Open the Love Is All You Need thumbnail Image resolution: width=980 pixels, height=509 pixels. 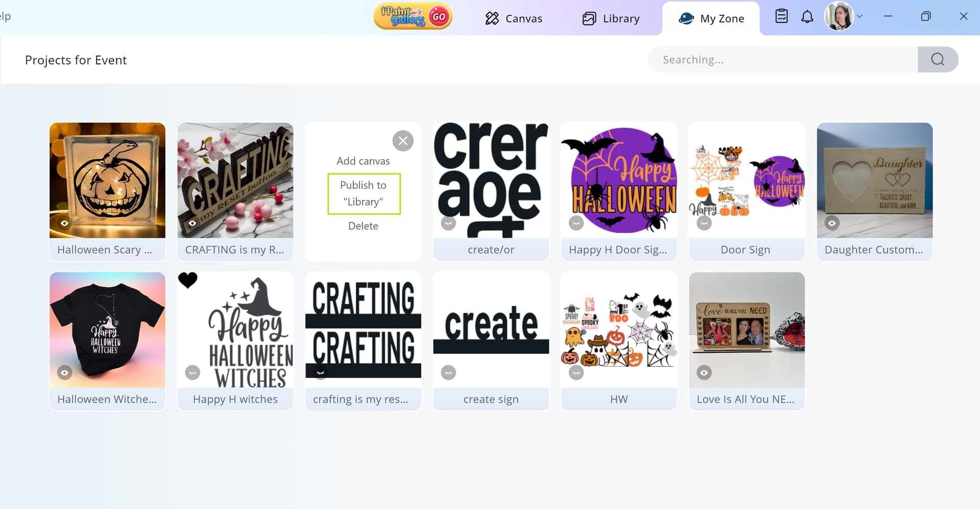(746, 329)
